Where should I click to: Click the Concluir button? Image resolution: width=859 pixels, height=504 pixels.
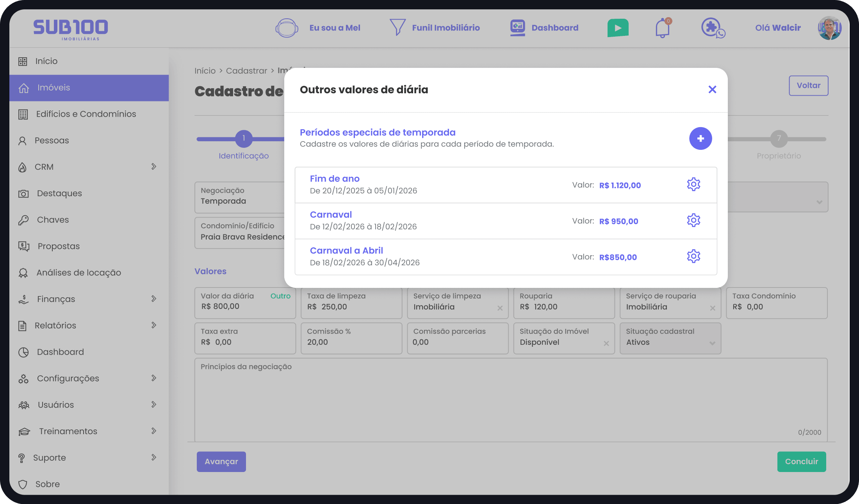(801, 461)
